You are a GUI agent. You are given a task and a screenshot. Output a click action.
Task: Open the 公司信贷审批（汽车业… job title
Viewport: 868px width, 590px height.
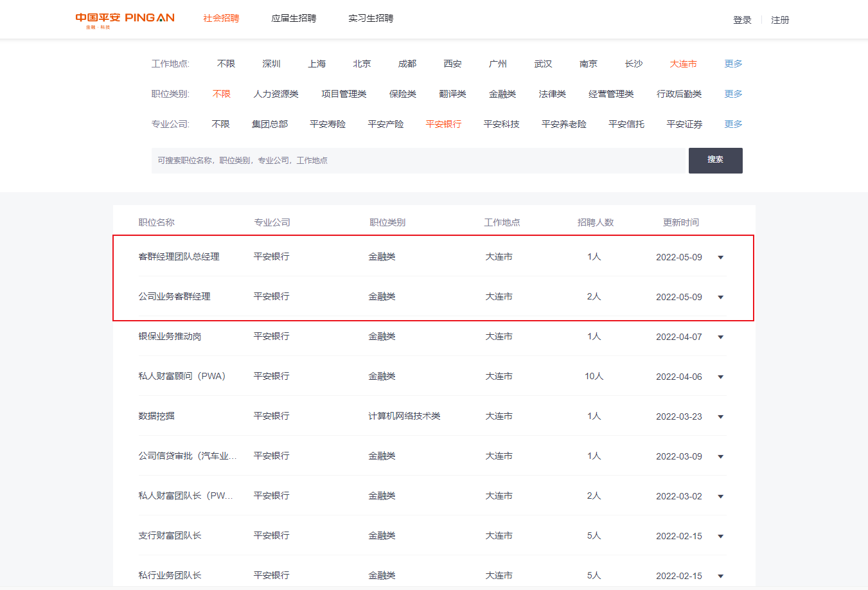pyautogui.click(x=188, y=456)
